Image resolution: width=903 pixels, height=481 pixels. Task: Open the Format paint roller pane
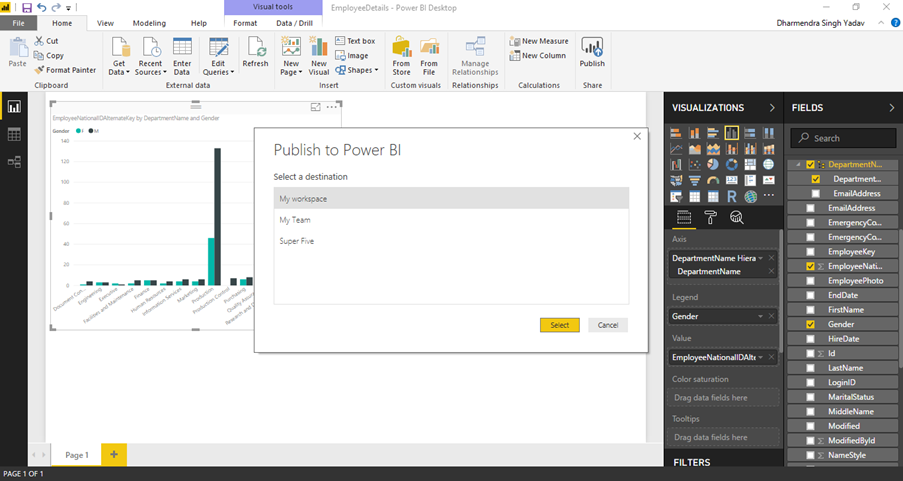coord(711,217)
